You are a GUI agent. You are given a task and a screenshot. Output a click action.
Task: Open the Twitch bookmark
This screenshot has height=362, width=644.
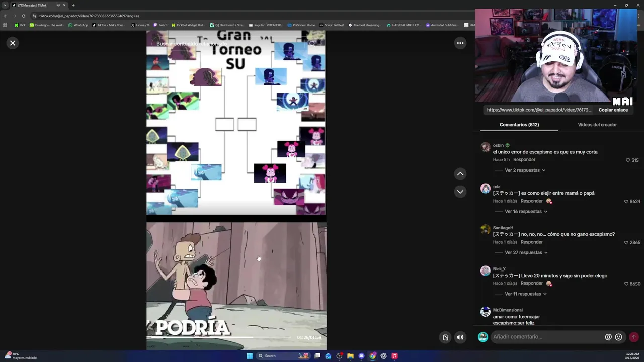click(160, 25)
